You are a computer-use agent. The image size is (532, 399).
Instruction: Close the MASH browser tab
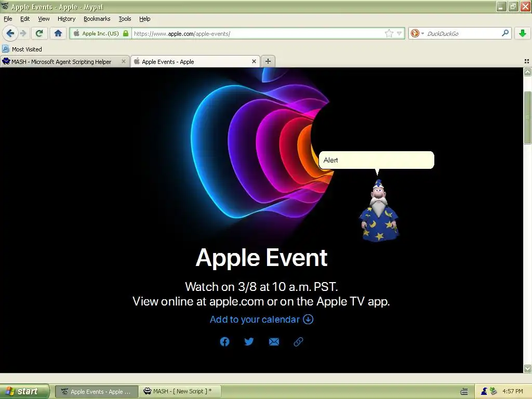124,61
